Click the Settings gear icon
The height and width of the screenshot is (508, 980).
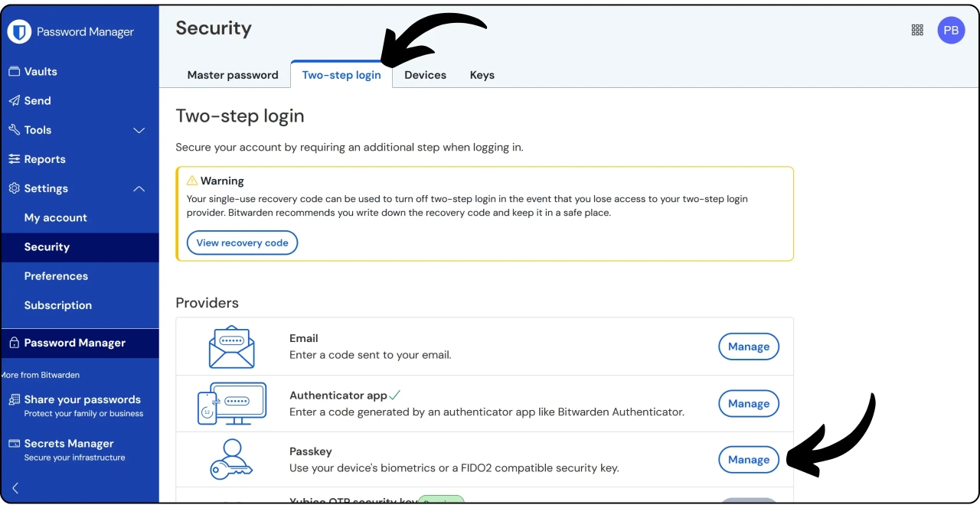[x=14, y=188]
